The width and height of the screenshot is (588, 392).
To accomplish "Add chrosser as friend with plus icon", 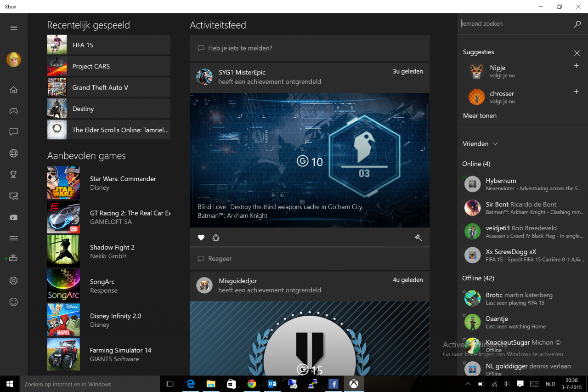I will [x=577, y=92].
